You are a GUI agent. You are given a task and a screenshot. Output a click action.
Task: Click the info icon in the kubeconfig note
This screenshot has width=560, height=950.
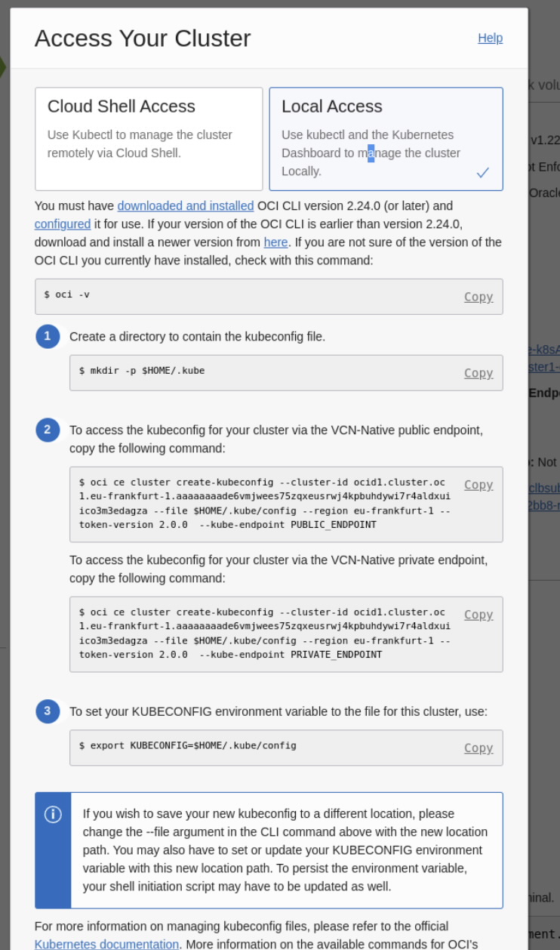click(53, 814)
